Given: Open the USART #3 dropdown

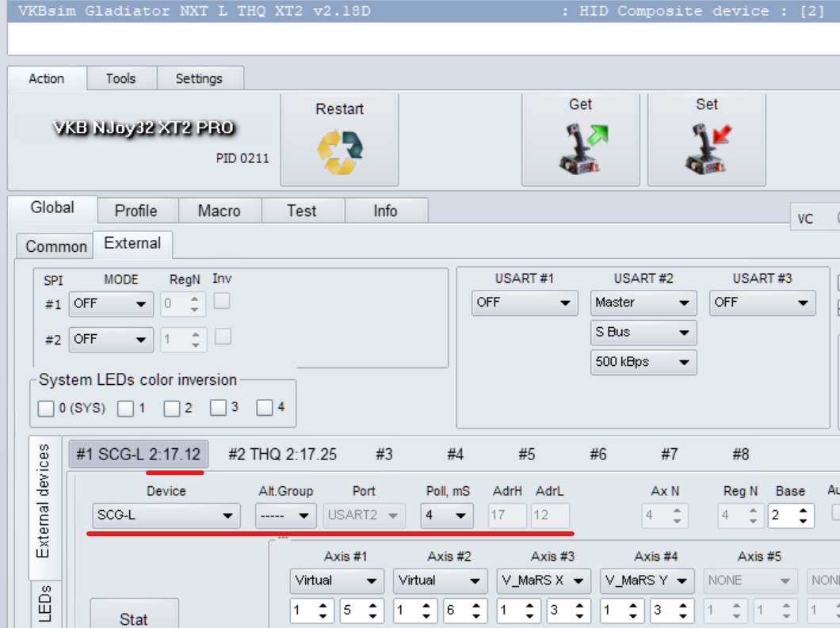Looking at the screenshot, I should click(762, 303).
